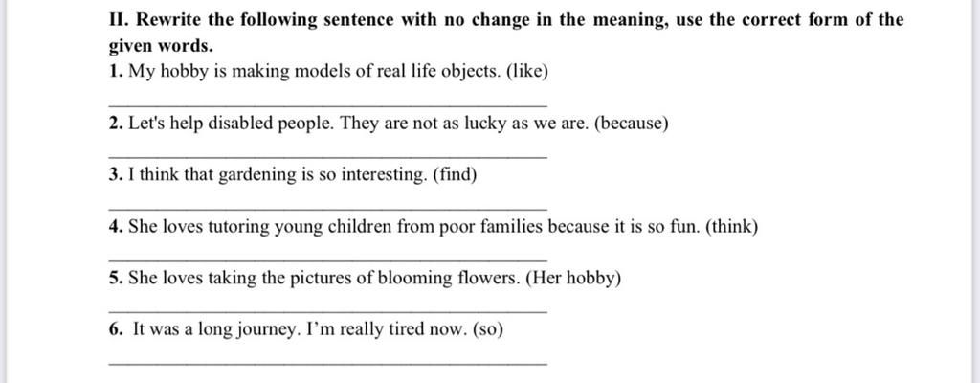Viewport: 980px width, 383px height.
Task: Select the word "(think)" in sentence 4
Action: 731,226
